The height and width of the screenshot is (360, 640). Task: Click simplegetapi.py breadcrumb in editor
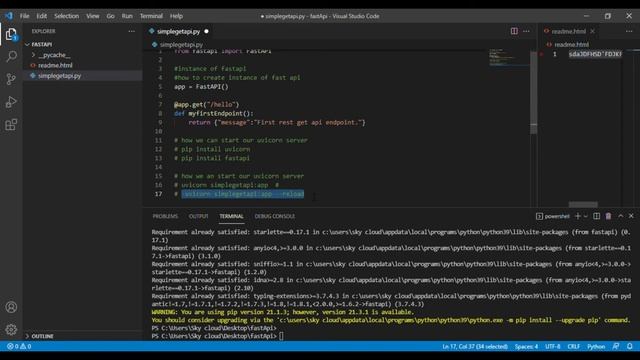pos(181,44)
